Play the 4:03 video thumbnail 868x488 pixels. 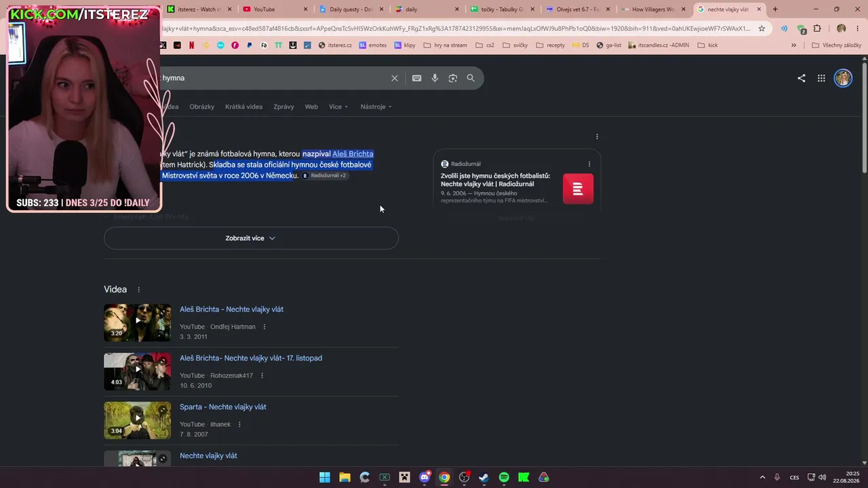click(138, 371)
